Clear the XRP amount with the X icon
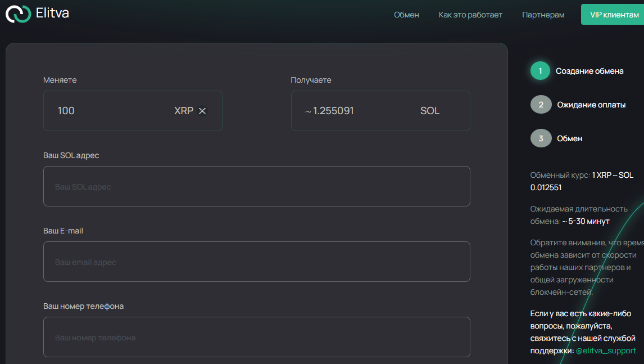 pyautogui.click(x=202, y=111)
